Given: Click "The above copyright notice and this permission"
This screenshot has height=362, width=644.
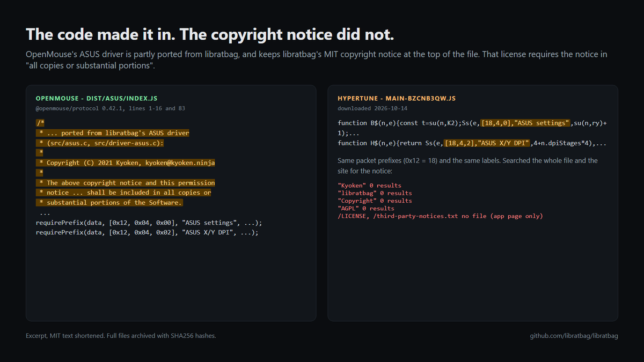Looking at the screenshot, I should tap(126, 183).
